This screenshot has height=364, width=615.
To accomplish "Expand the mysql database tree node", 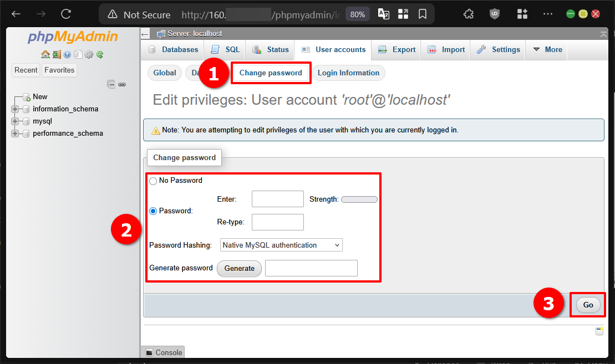I will [14, 121].
